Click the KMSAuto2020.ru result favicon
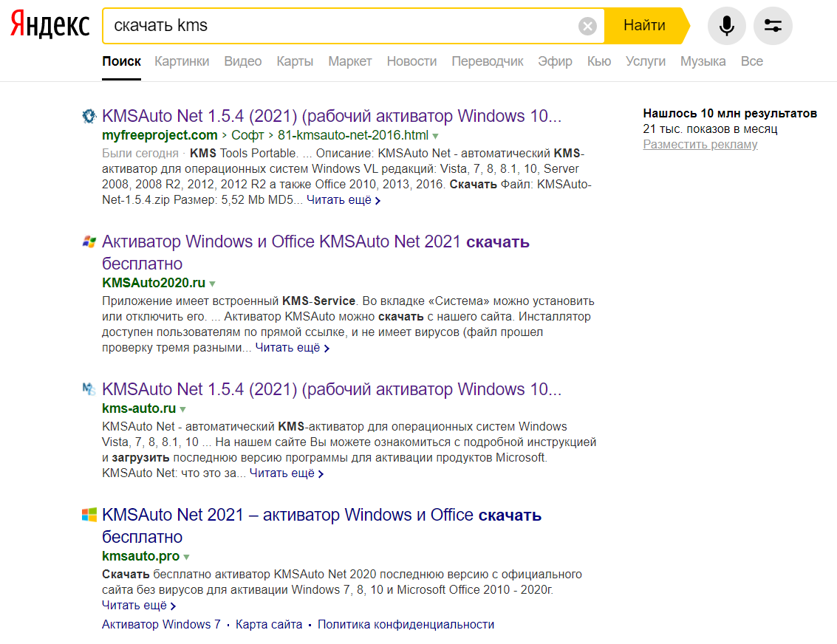 [x=89, y=241]
